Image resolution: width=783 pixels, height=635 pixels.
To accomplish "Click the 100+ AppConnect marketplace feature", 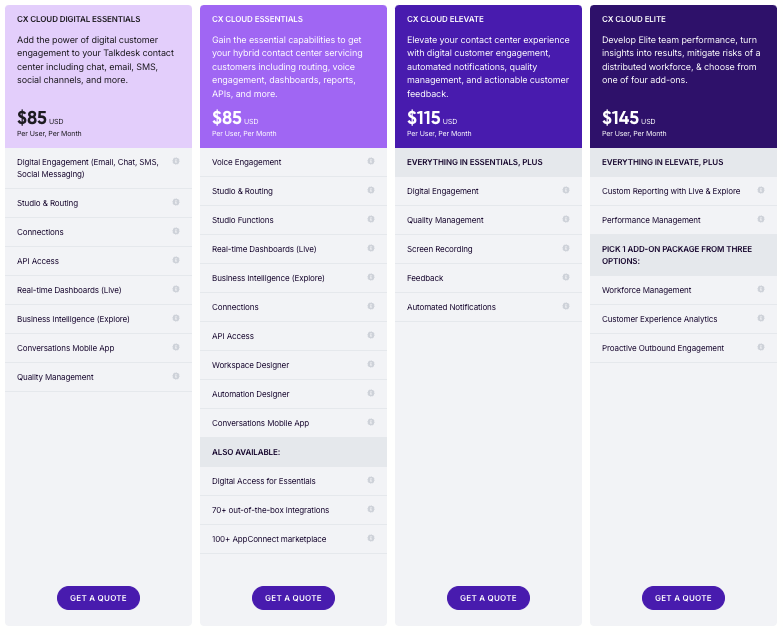I will [x=269, y=539].
